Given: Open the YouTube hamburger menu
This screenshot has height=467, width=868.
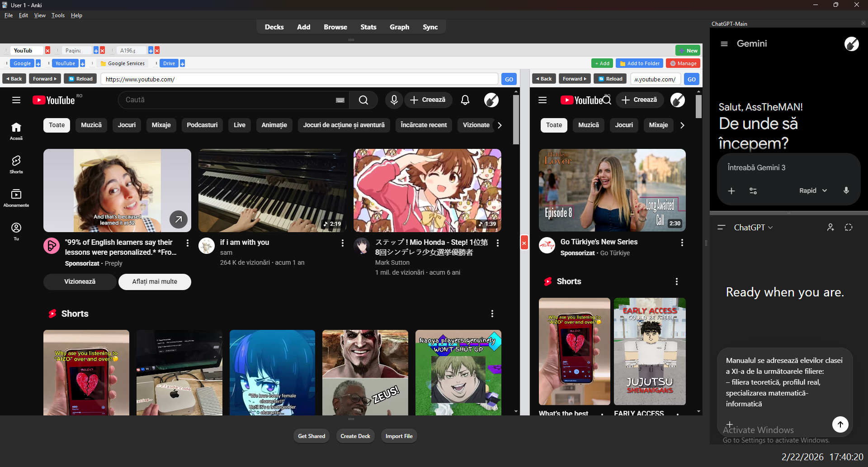Looking at the screenshot, I should tap(16, 100).
